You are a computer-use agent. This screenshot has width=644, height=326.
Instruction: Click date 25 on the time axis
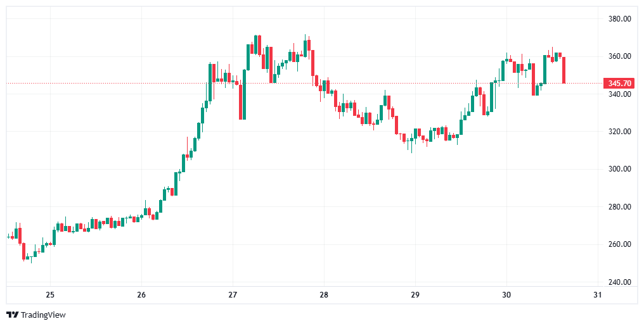(50, 295)
